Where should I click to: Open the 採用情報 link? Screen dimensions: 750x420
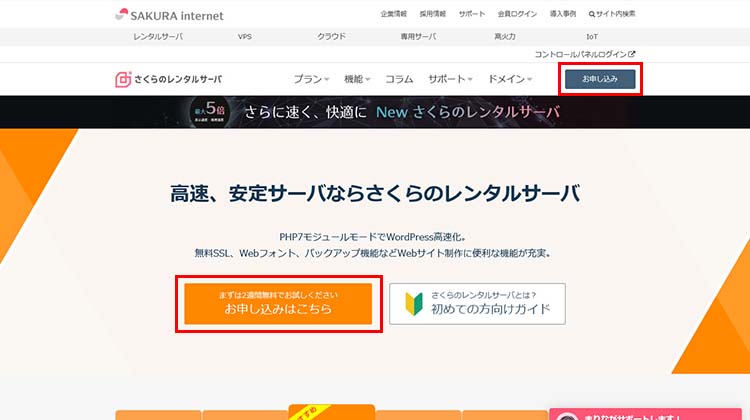433,14
